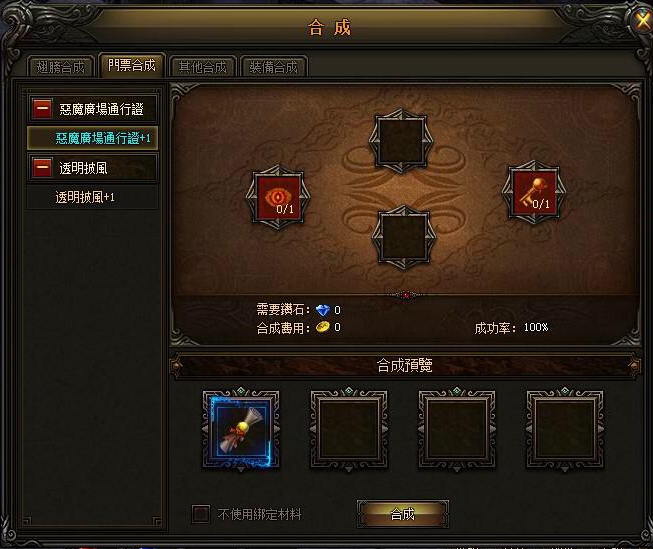
Task: Click the third empty preview slot
Action: pos(457,429)
